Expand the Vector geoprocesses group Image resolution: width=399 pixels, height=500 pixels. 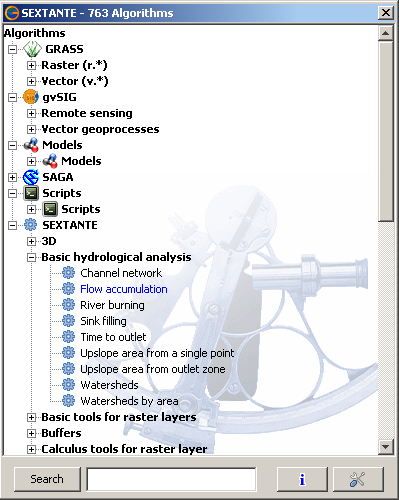pyautogui.click(x=31, y=129)
